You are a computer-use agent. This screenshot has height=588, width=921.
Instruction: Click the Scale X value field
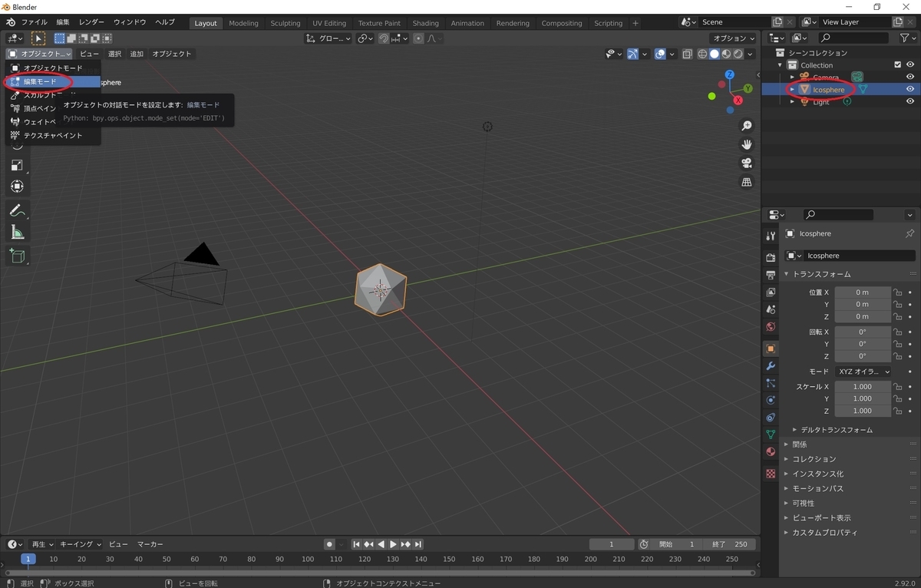[863, 387]
